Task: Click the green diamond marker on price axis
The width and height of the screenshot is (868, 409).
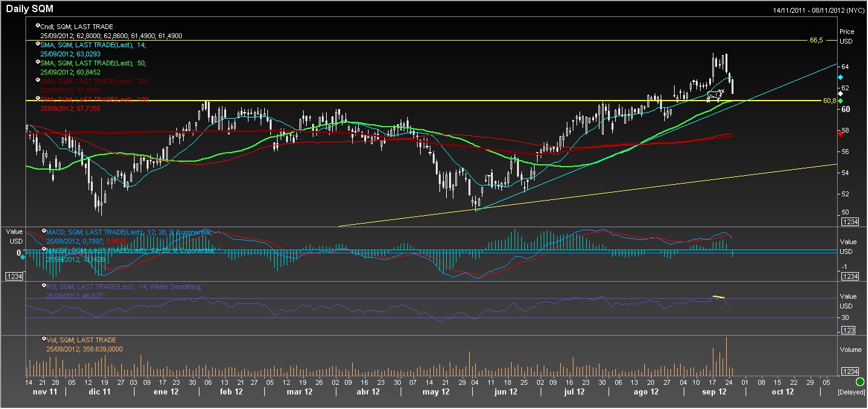Action: point(840,101)
